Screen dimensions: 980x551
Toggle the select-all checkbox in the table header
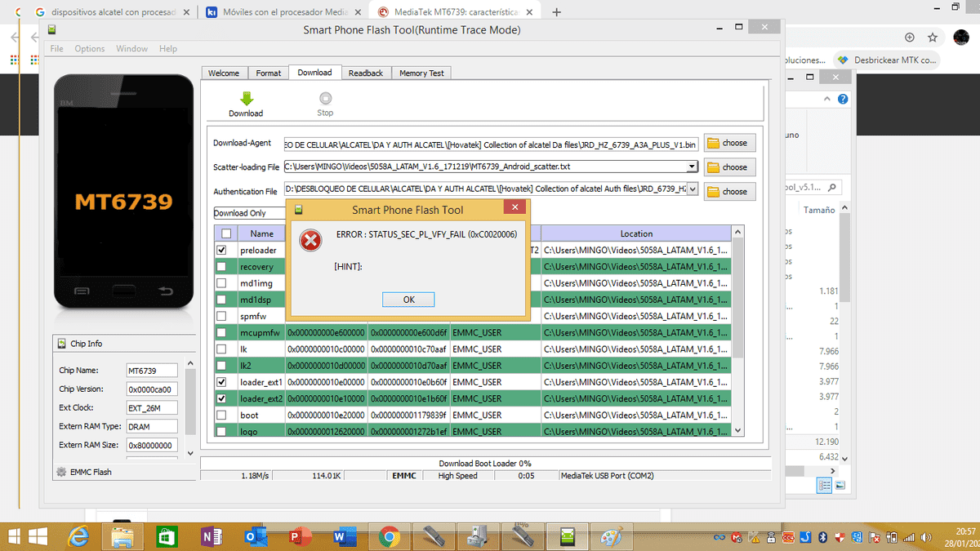(226, 233)
